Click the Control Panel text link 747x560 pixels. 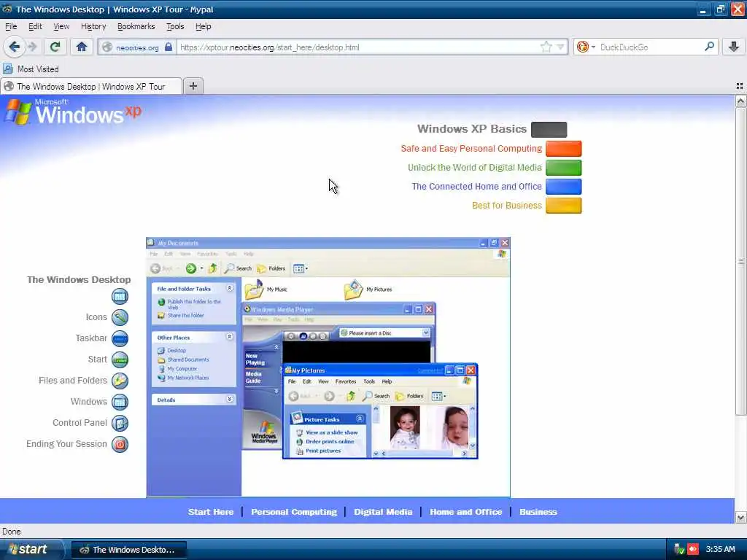tap(80, 423)
